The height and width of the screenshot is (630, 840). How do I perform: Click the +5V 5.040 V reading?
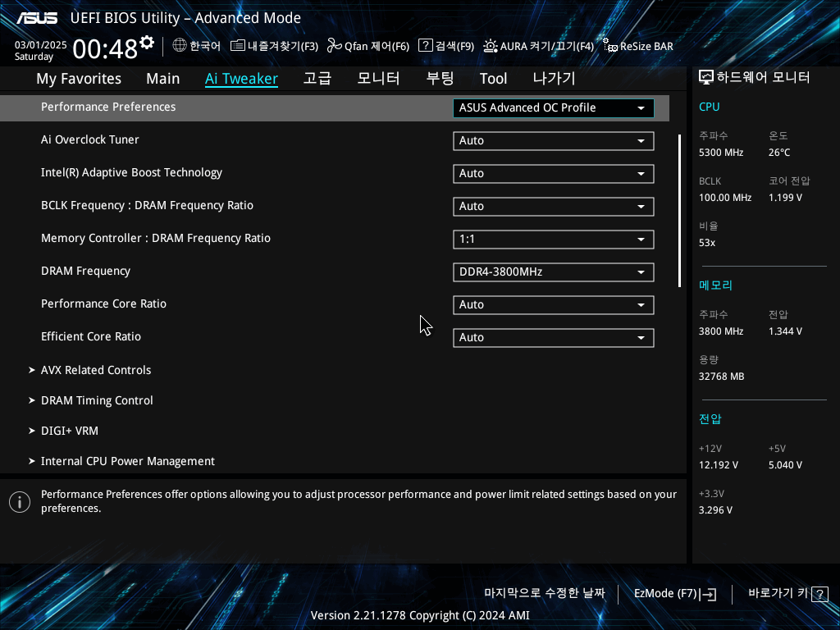pos(785,465)
